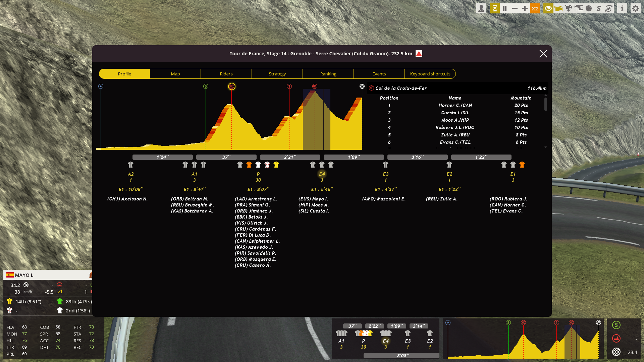The height and width of the screenshot is (362, 644).
Task: Click the green sprint marker on profile
Action: point(206,86)
